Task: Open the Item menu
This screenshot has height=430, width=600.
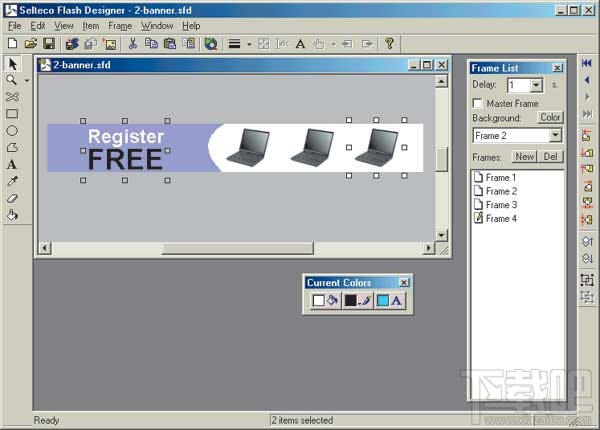Action: pyautogui.click(x=91, y=26)
